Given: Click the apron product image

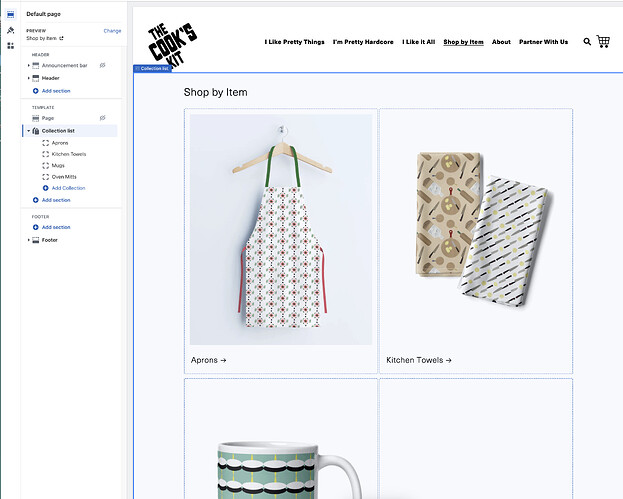Looking at the screenshot, I should 281,230.
